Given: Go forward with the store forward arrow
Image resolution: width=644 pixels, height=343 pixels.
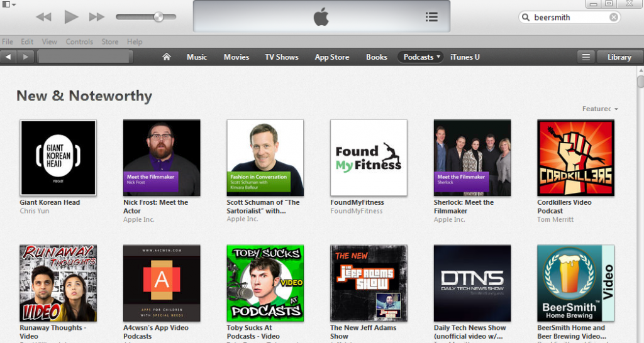Looking at the screenshot, I should 25,57.
